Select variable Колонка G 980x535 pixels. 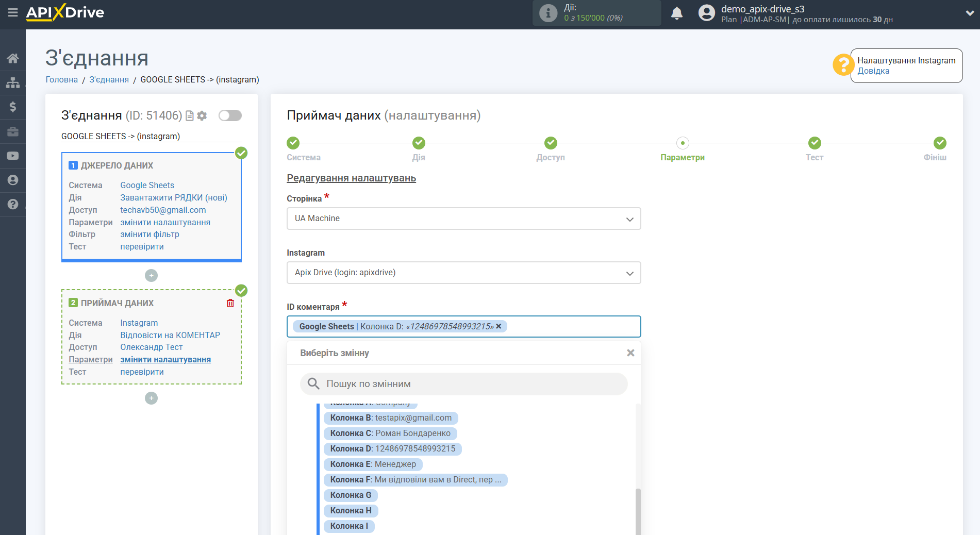[351, 495]
